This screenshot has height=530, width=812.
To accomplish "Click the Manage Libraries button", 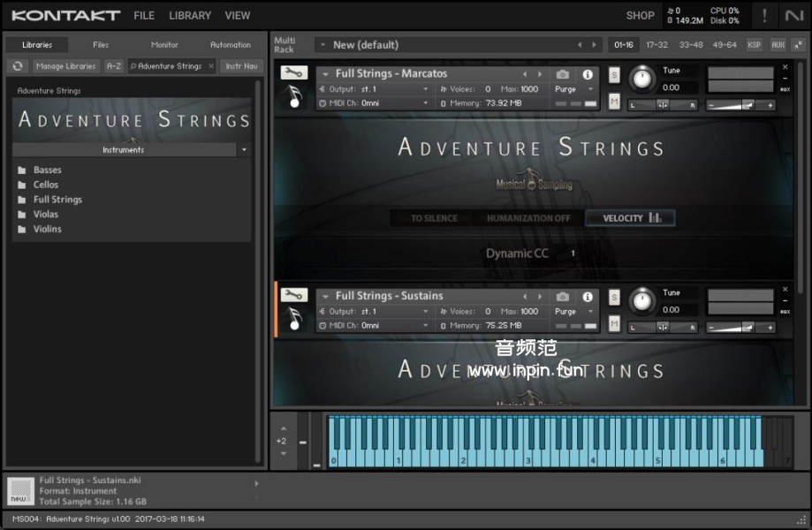I will pos(66,66).
